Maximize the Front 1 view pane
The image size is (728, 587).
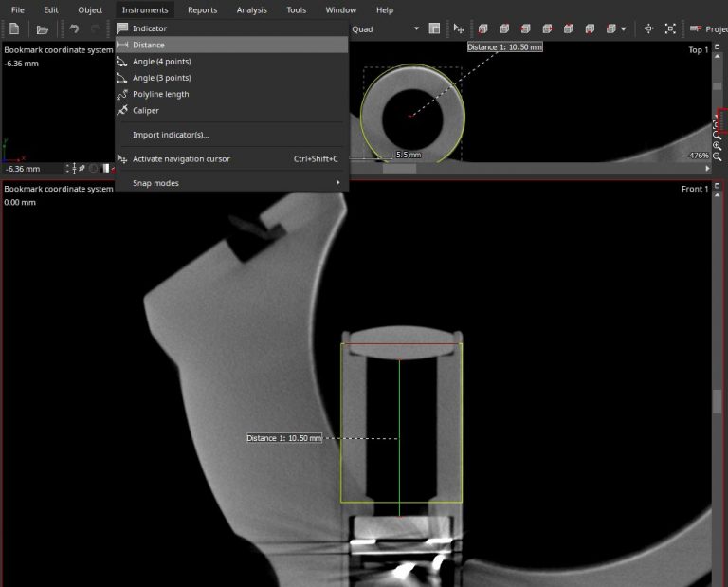pos(718,186)
